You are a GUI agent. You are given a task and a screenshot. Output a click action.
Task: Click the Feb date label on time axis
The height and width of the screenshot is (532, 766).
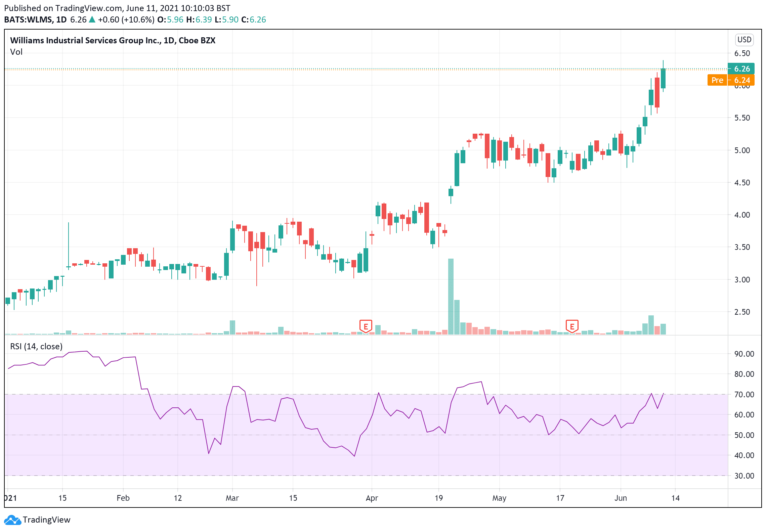pyautogui.click(x=123, y=498)
